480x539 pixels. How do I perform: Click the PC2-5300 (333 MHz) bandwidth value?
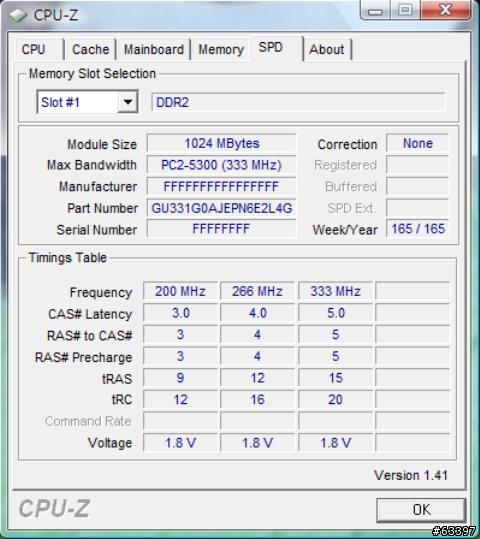point(221,165)
